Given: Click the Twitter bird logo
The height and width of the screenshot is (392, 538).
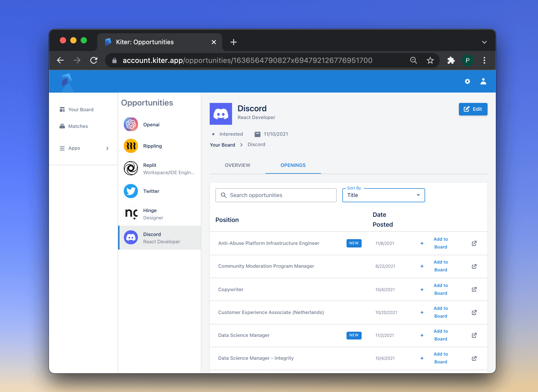Looking at the screenshot, I should (x=131, y=191).
